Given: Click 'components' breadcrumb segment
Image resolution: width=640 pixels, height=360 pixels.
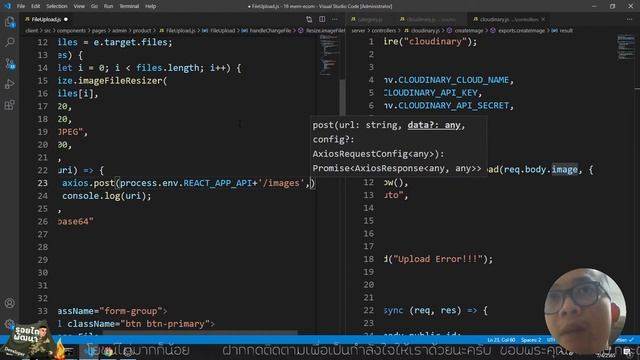Looking at the screenshot, I should 71,31.
